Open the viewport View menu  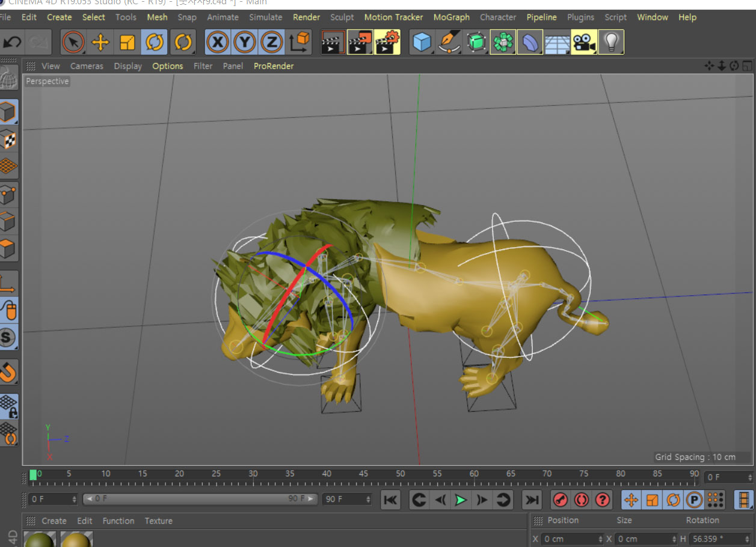[51, 66]
